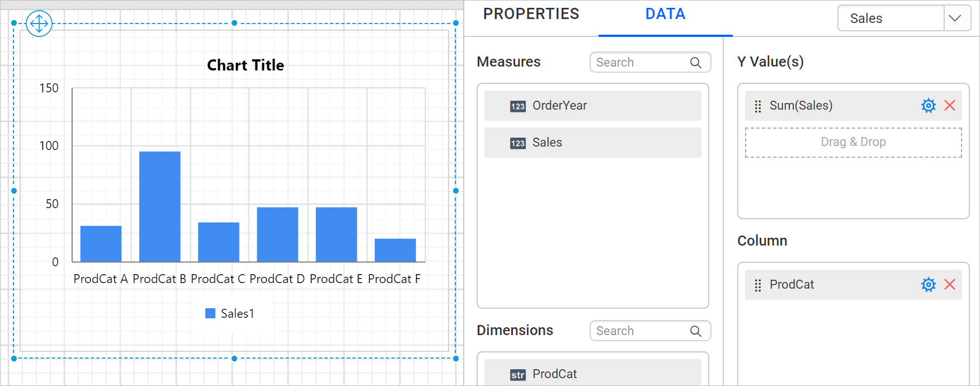Click the Measures search magnifier icon

coord(696,63)
